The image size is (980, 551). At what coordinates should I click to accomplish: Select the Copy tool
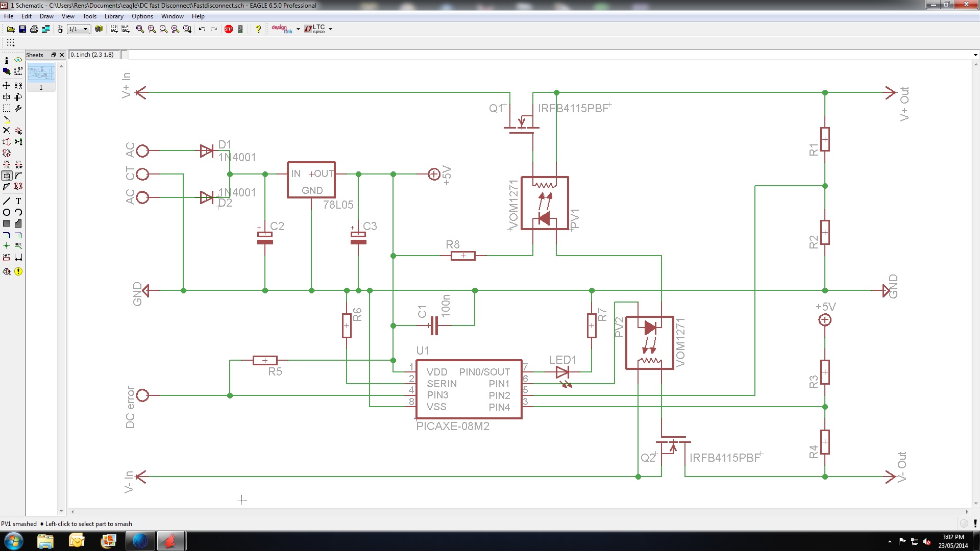pyautogui.click(x=18, y=86)
